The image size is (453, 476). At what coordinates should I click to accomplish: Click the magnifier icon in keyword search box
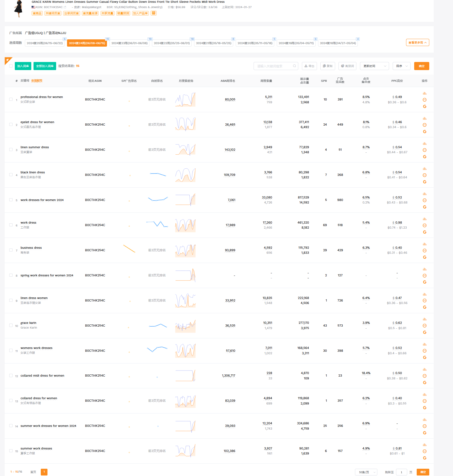[294, 66]
